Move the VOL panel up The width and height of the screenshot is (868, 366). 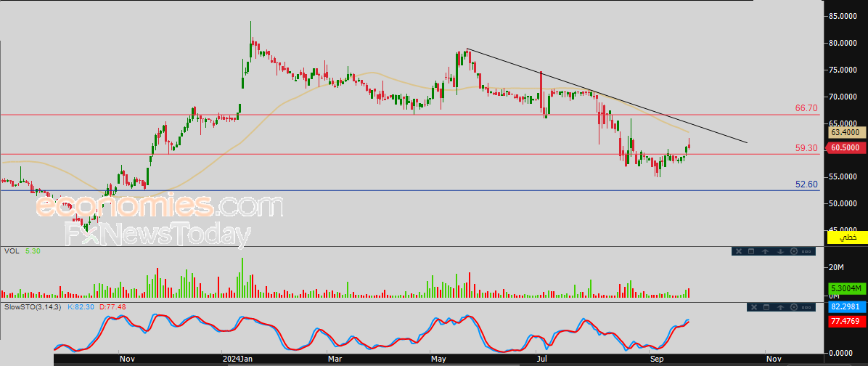pos(765,251)
